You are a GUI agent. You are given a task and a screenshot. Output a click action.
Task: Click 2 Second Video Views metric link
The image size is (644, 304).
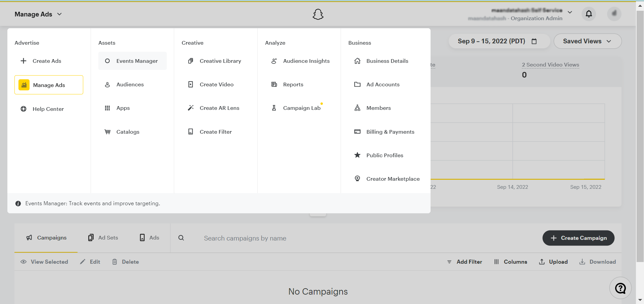550,64
